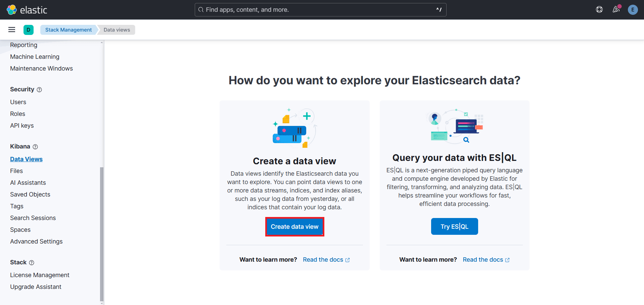Open the newsfeed icon with pink notification dot
Image resolution: width=644 pixels, height=305 pixels.
click(616, 10)
